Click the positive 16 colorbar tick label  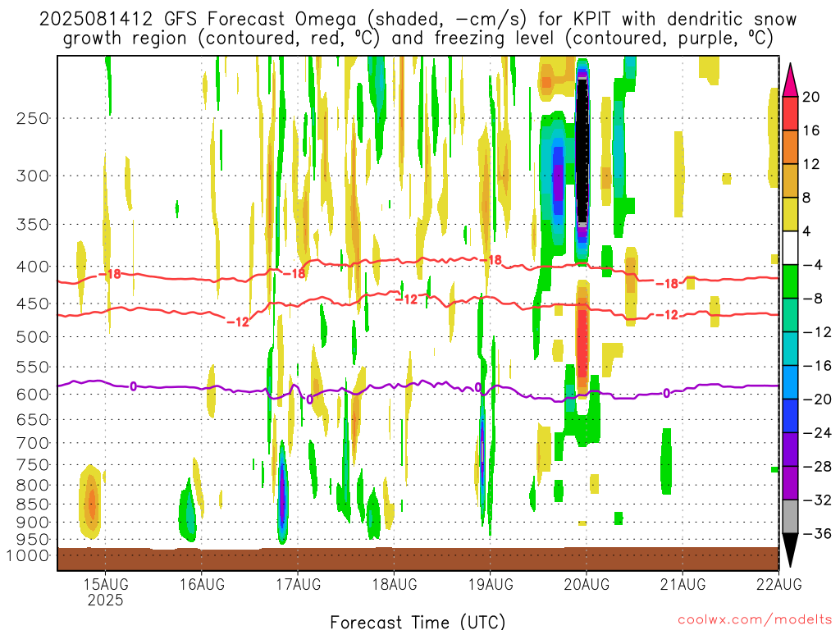[810, 130]
